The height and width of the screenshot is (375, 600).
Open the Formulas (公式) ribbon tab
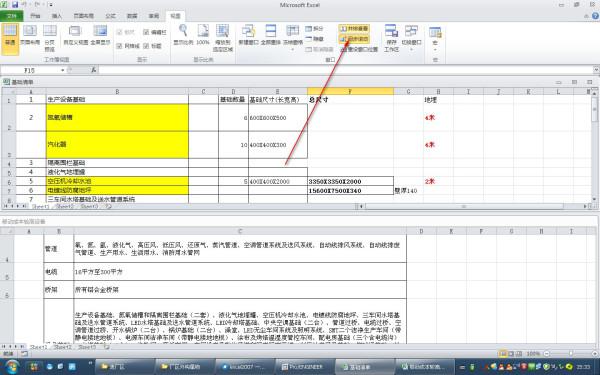[111, 16]
